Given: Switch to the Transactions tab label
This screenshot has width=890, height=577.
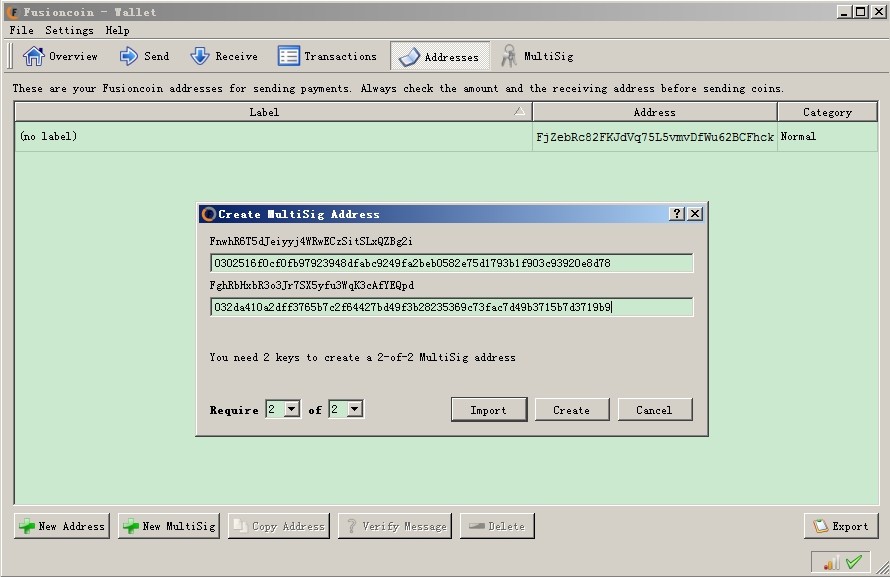Looking at the screenshot, I should [x=341, y=56].
